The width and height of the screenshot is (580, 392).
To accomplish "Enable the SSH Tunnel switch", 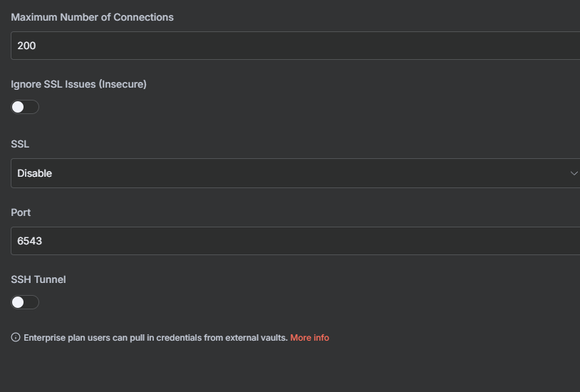I will pos(25,302).
